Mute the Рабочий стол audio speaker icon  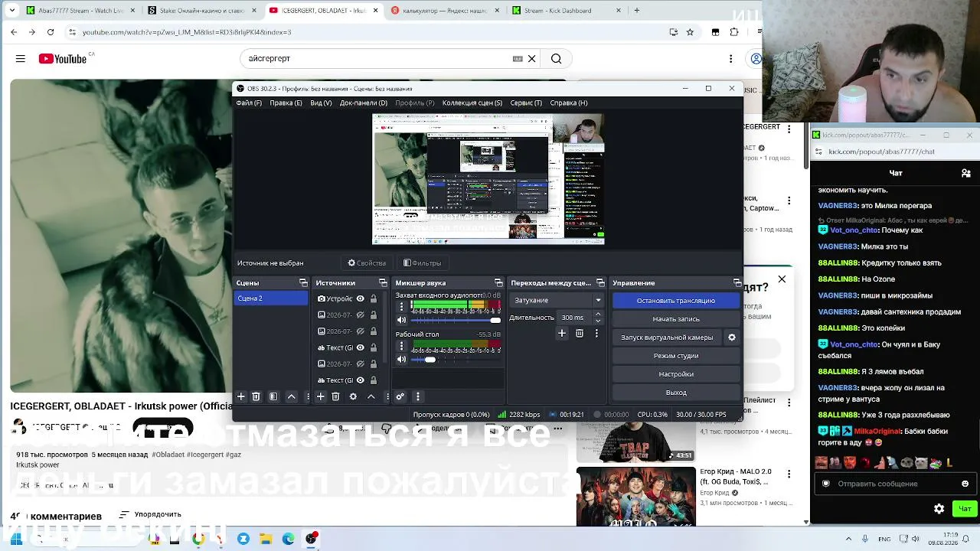pyautogui.click(x=401, y=360)
